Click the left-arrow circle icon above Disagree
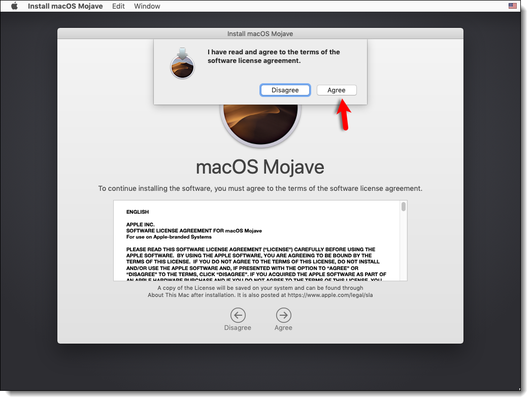 (x=238, y=315)
